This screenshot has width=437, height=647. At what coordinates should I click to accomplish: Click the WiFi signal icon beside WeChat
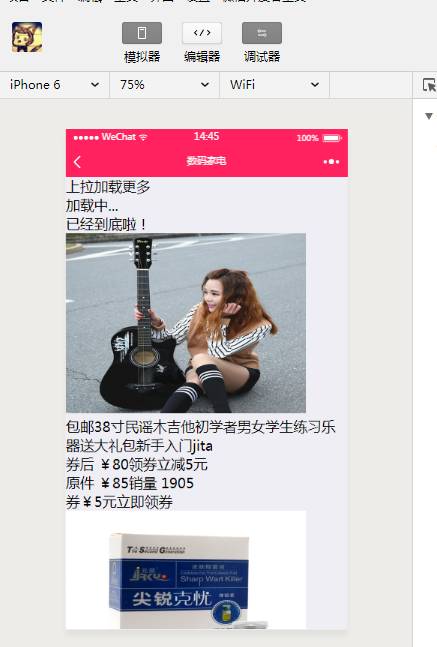pyautogui.click(x=143, y=137)
